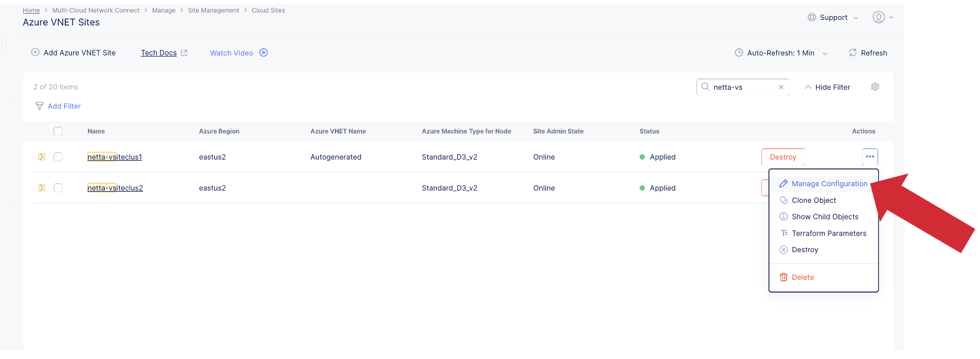Open the Support dropdown chevron

856,18
